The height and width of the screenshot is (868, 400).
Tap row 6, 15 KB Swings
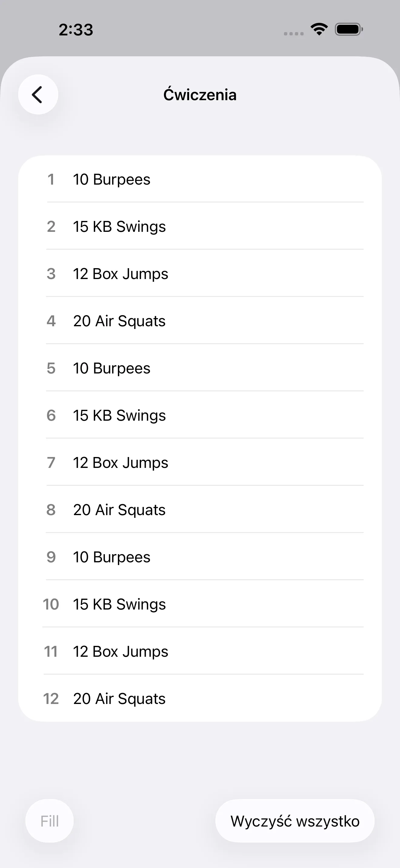pos(200,415)
